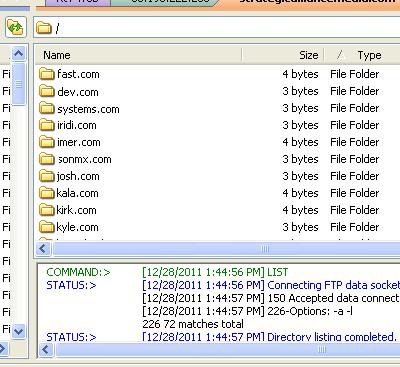400x367 pixels.
Task: Select the kala.com folder icon
Action: pos(47,193)
